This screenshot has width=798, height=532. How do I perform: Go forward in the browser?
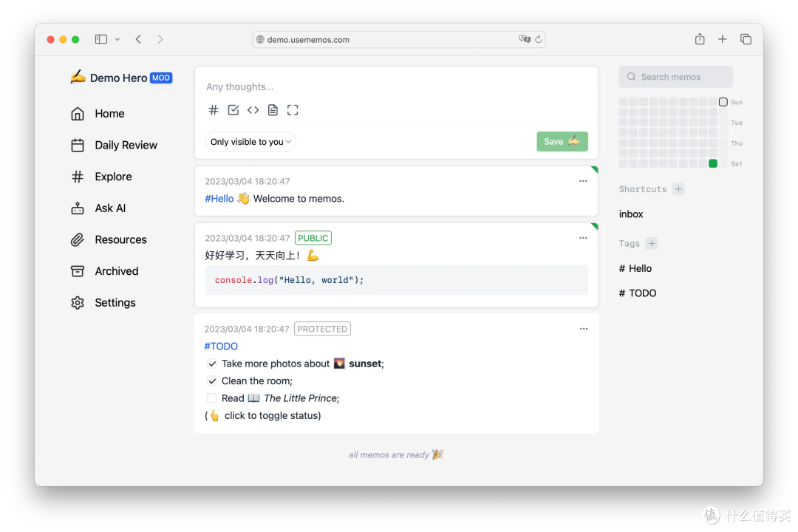point(160,39)
